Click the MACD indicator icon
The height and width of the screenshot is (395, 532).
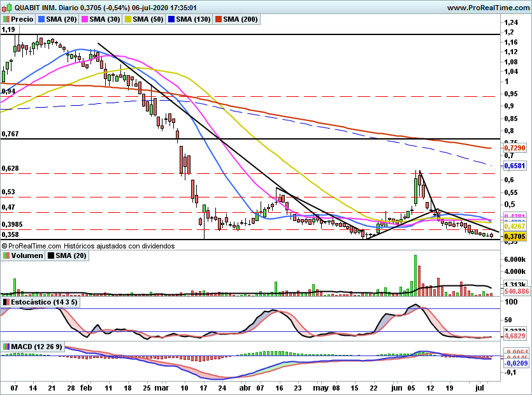coord(6,347)
